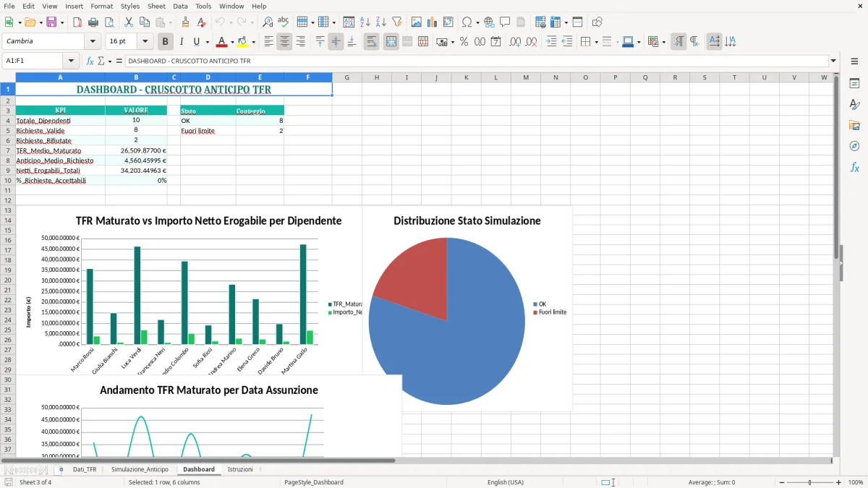Print the spreadsheet with printer icon
The image size is (868, 488).
(x=93, y=22)
